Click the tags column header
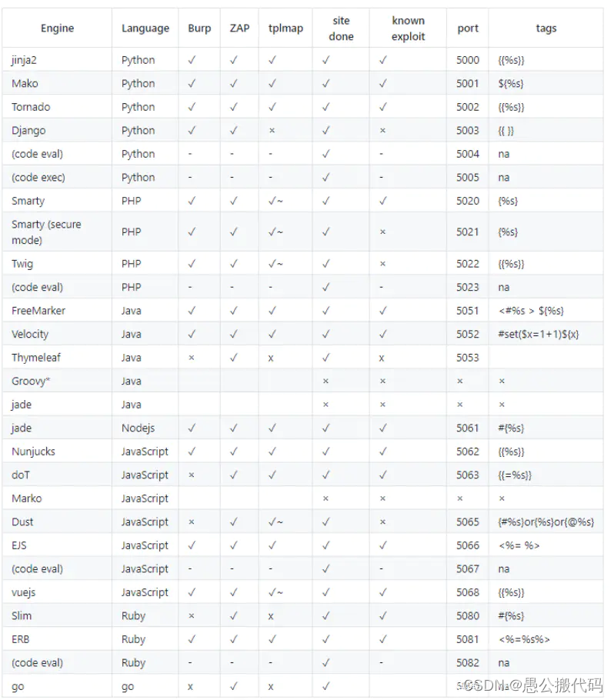This screenshot has height=700, width=614. [x=546, y=28]
